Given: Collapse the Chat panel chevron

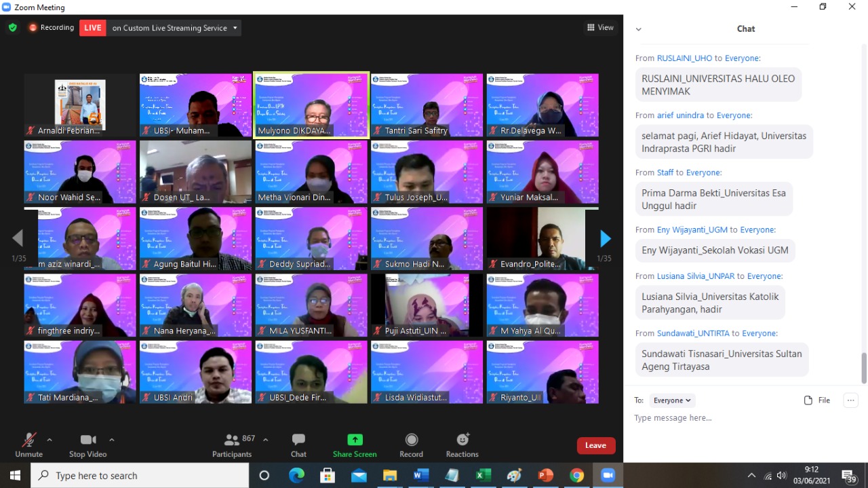Looking at the screenshot, I should (638, 29).
